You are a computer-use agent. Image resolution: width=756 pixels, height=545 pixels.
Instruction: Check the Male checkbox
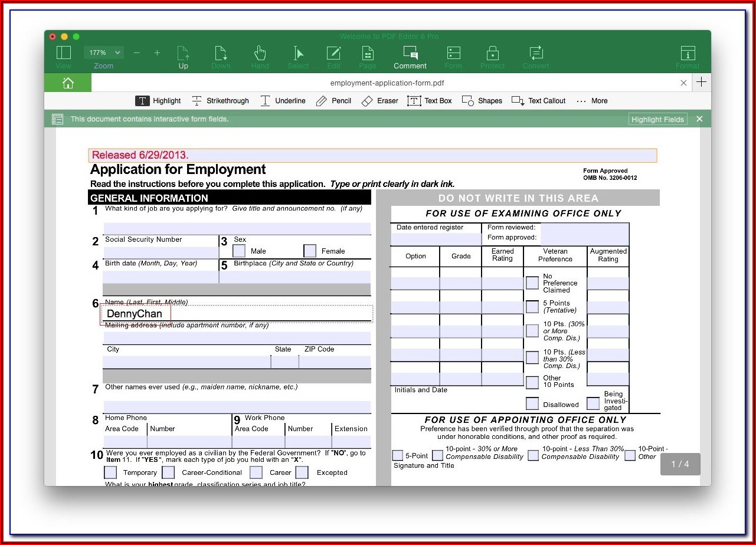click(x=239, y=251)
